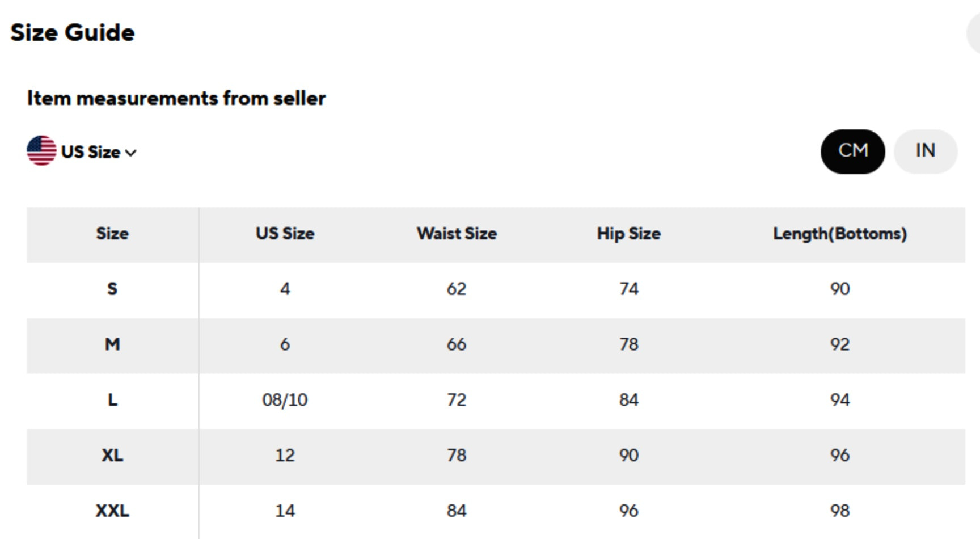Click the US flag icon
The image size is (980, 539).
tap(41, 151)
